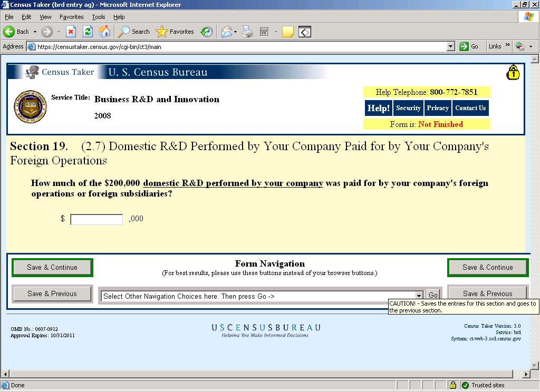The height and width of the screenshot is (392, 540).
Task: Click the Refresh page icon
Action: [88, 32]
